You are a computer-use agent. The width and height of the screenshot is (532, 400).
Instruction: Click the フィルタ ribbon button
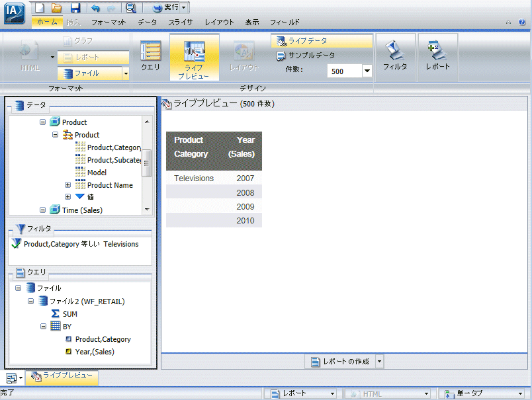395,56
